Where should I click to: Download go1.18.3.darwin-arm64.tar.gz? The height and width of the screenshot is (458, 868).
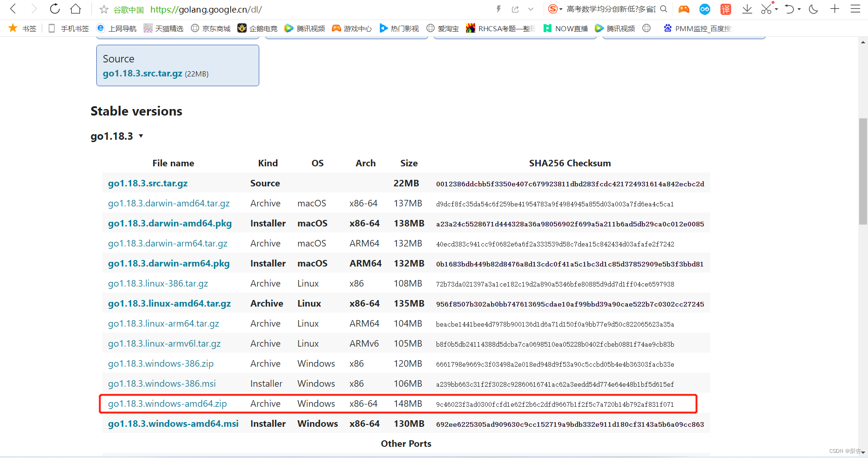[168, 244]
